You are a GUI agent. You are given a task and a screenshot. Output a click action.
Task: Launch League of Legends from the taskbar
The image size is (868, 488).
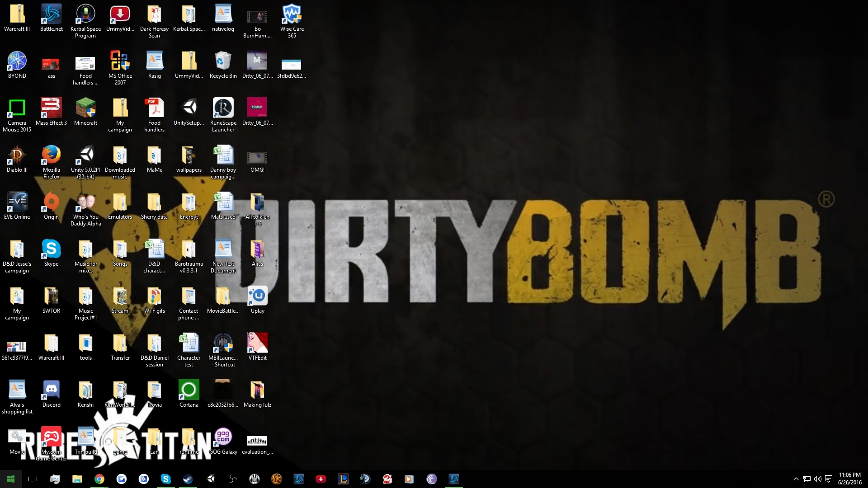click(343, 479)
